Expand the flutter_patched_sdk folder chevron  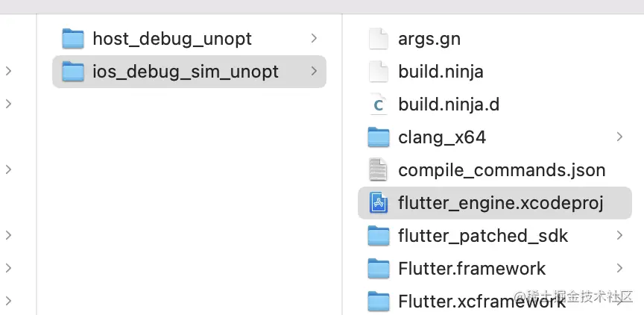click(619, 236)
